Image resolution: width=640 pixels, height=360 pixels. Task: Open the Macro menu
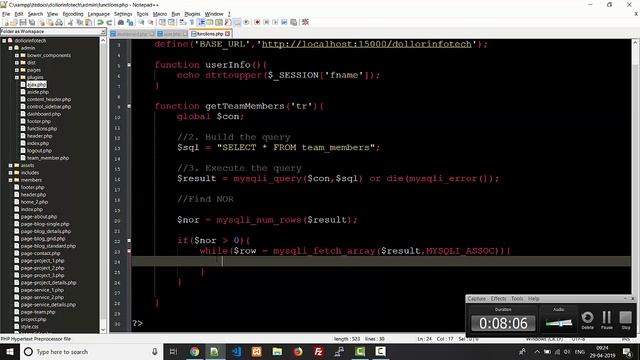[x=160, y=14]
